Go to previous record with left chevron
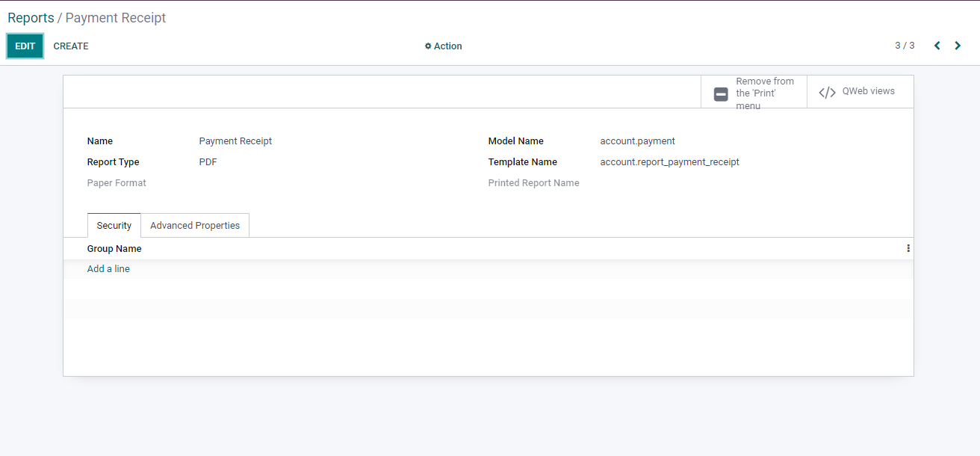Image resolution: width=980 pixels, height=456 pixels. 937,46
